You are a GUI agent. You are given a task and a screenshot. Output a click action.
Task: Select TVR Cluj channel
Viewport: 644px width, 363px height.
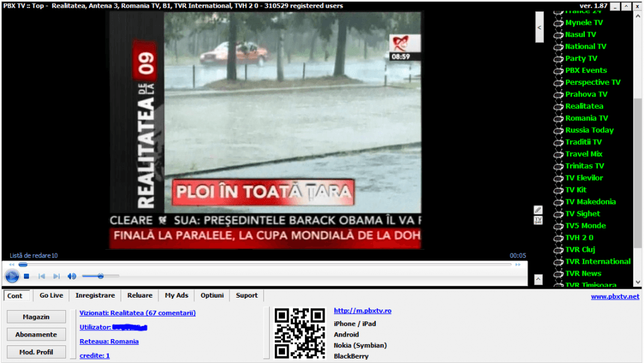580,249
